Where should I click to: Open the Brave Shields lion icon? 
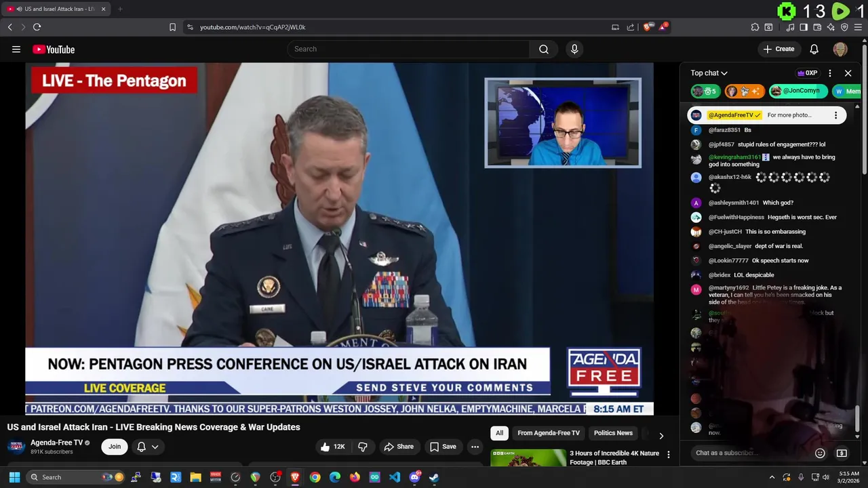click(x=648, y=27)
